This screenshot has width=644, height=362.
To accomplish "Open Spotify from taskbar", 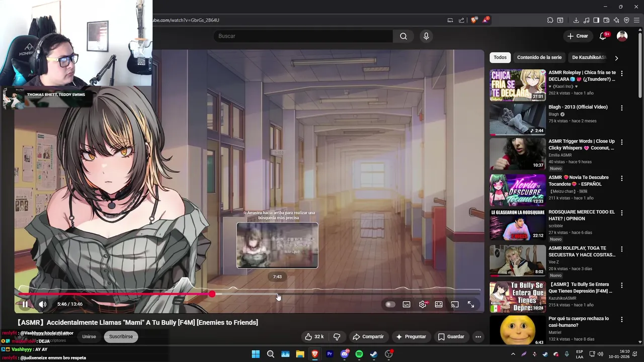I will pos(359,354).
